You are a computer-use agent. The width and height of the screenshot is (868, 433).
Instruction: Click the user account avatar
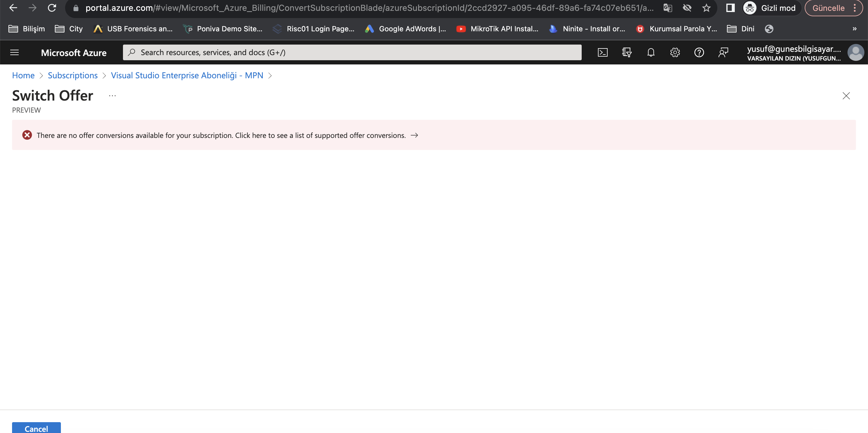point(856,52)
